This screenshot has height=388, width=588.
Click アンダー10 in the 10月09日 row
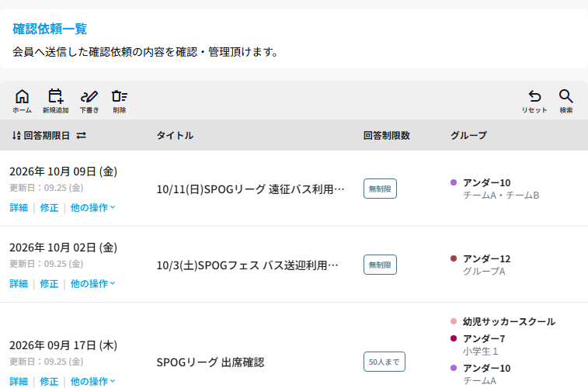(x=487, y=183)
